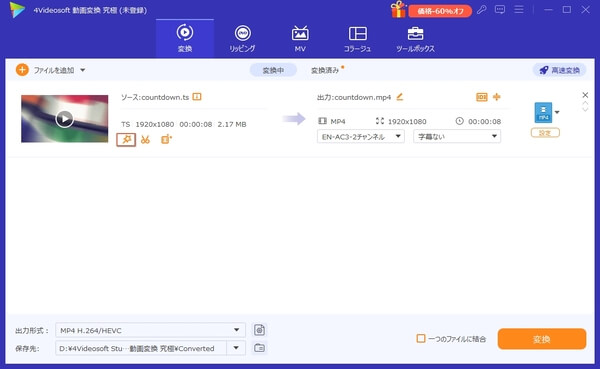Screen dimensions: 600x369
Task: Click the orange add file plus icon
Action: 22,70
